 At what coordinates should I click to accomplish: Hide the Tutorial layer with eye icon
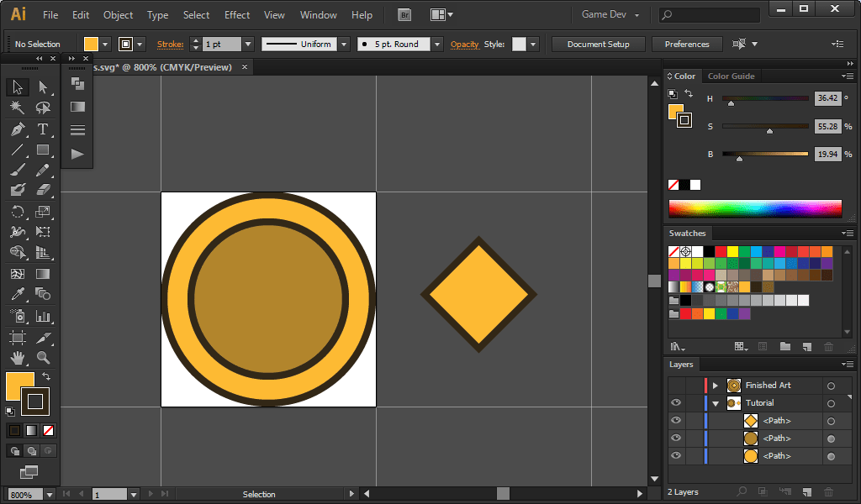676,403
